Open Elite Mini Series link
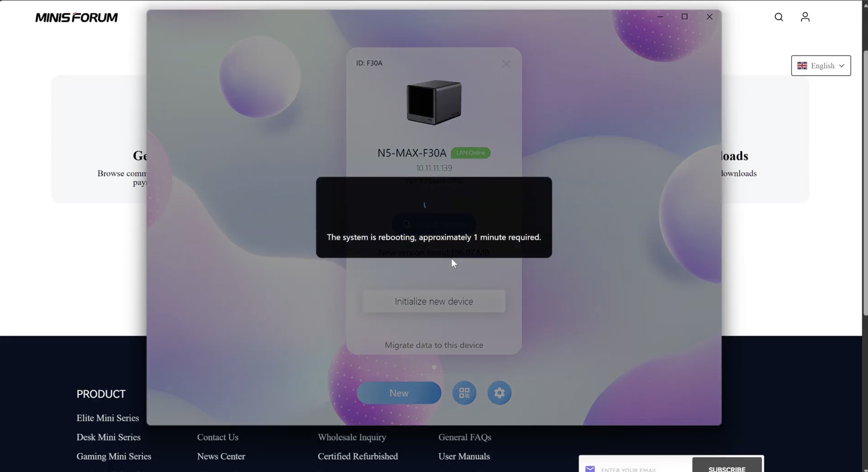 pos(108,418)
